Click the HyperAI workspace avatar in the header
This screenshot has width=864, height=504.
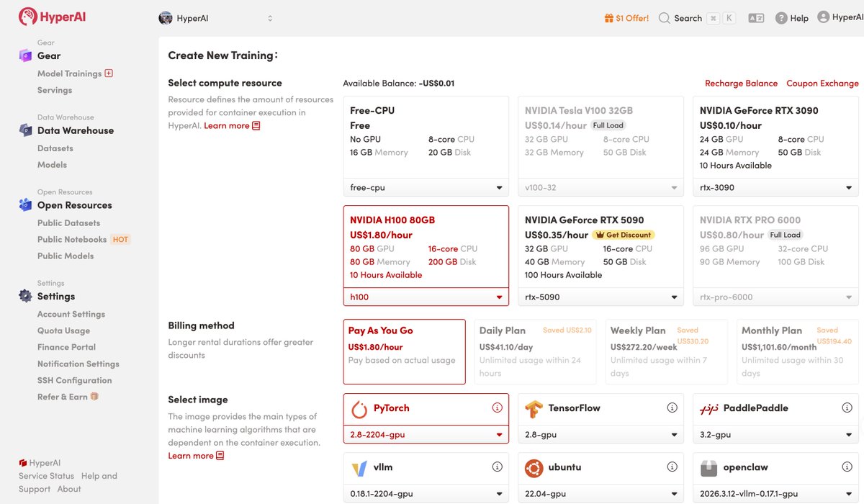pyautogui.click(x=166, y=18)
